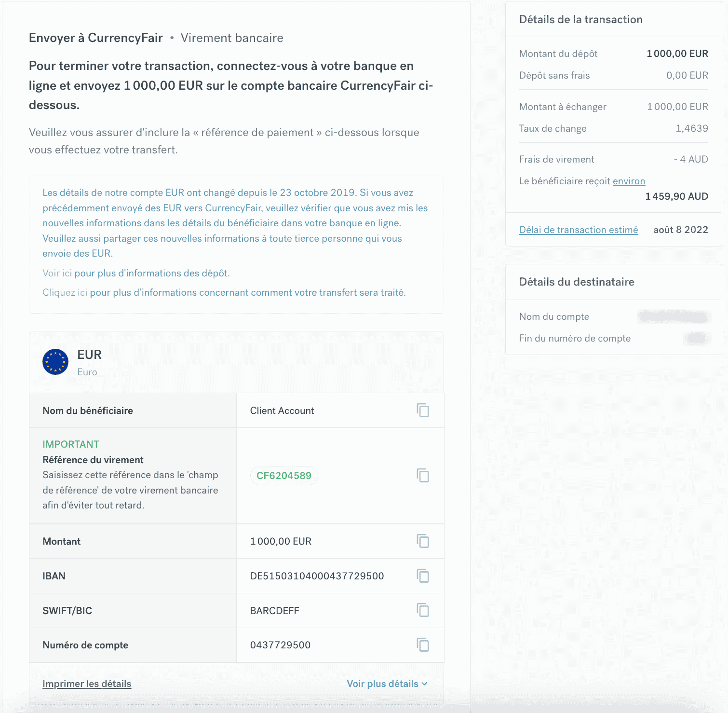Click the IBAN value DE51503104000437729500
The width and height of the screenshot is (728, 713).
[317, 576]
